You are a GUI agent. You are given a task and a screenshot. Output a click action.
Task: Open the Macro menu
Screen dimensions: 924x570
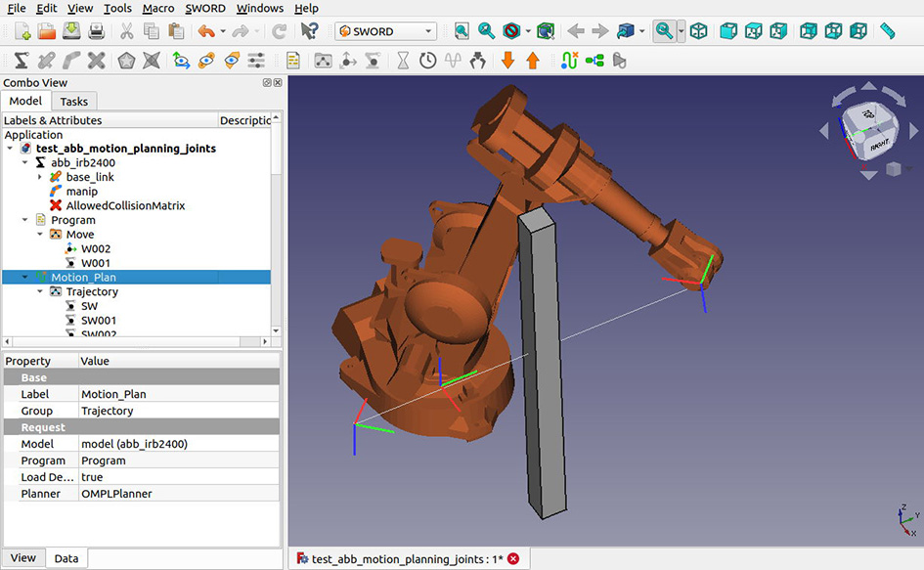(160, 8)
